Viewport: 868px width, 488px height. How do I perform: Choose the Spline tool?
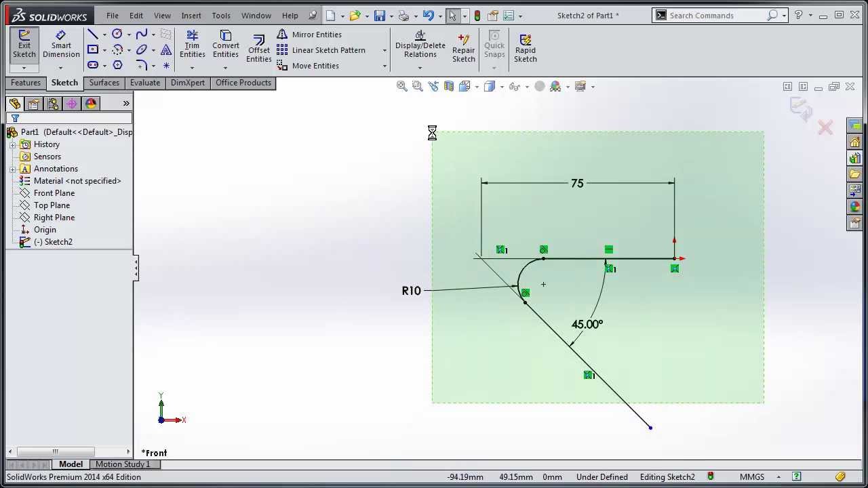click(140, 33)
